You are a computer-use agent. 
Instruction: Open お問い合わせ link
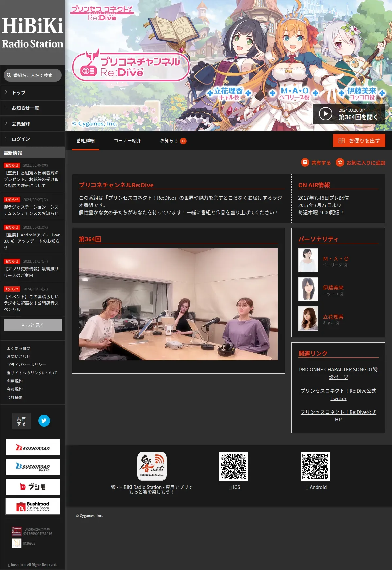(19, 357)
